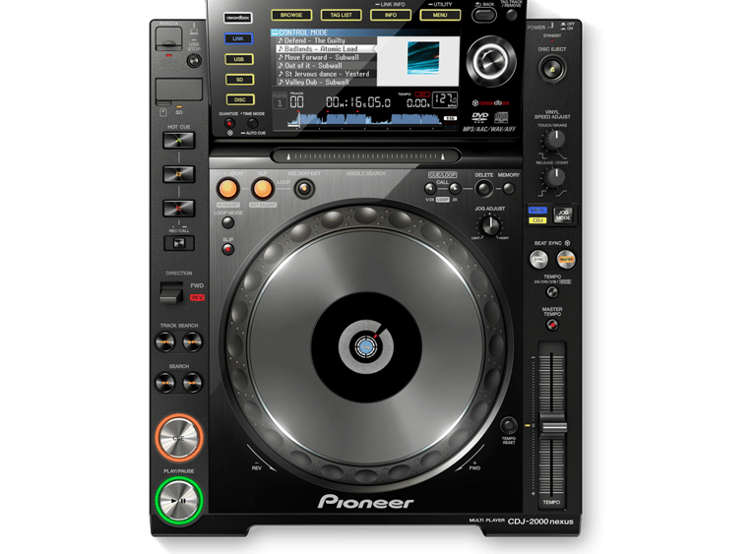Tap the INFO button

[x=391, y=15]
